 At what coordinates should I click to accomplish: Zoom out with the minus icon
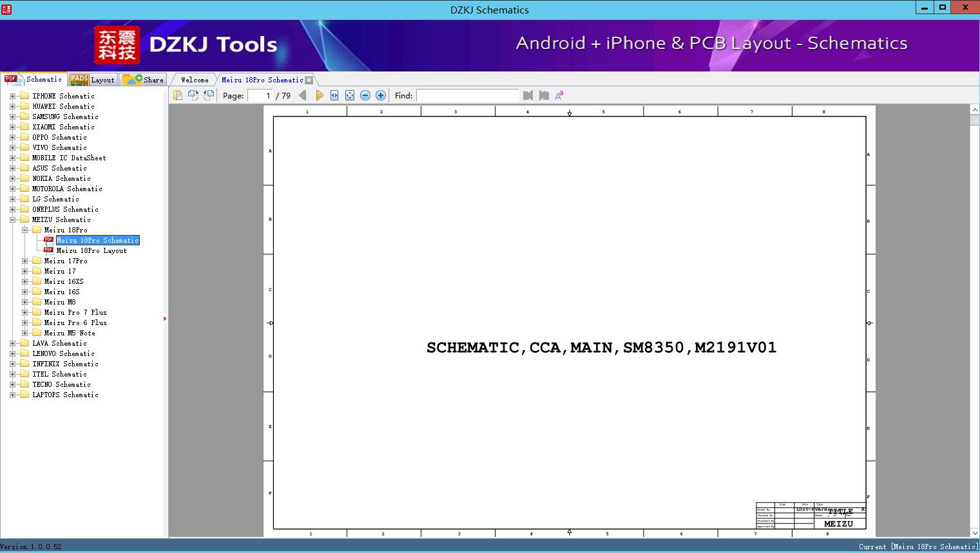[365, 95]
